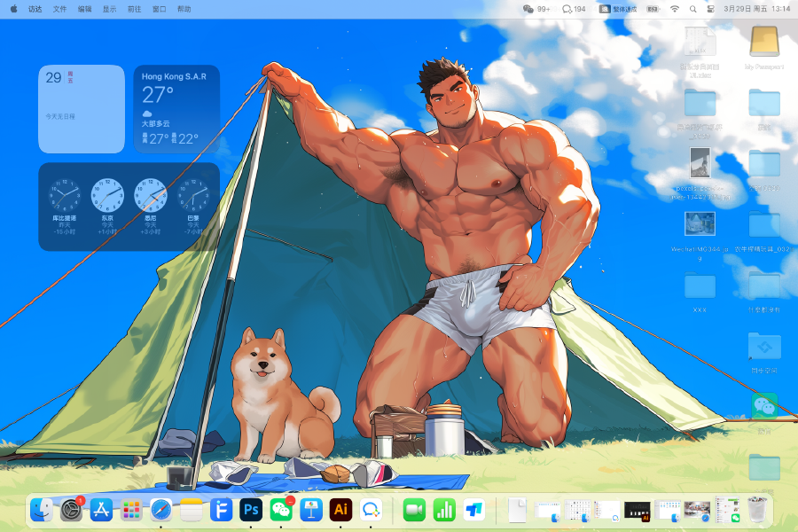Viewport: 798px width, 532px height.
Task: Open Numbers app in the dock
Action: (x=444, y=510)
